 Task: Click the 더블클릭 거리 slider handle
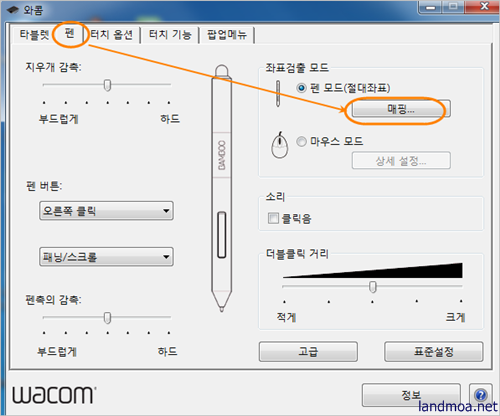(x=373, y=287)
